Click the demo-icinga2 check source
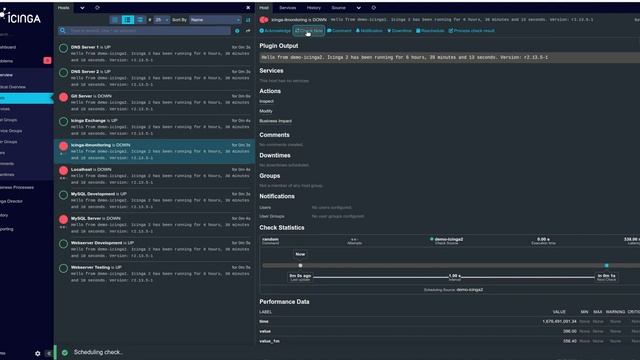The width and height of the screenshot is (640, 360). 448,240
